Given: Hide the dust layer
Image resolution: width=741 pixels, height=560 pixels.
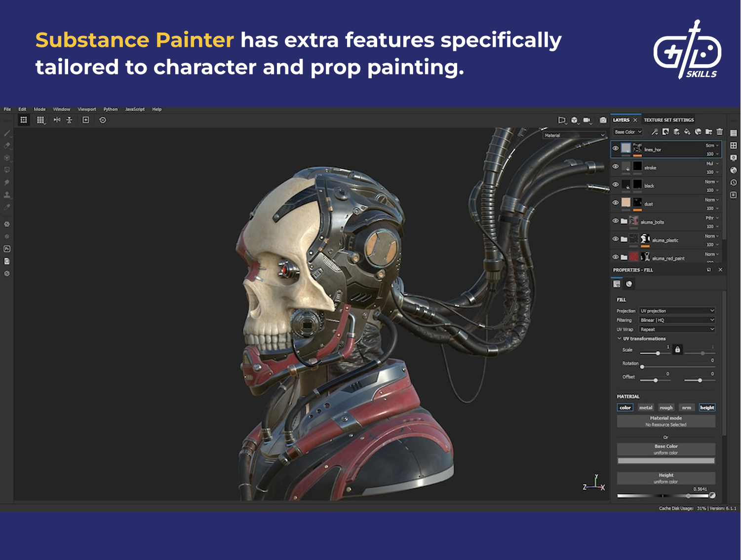Looking at the screenshot, I should point(616,202).
